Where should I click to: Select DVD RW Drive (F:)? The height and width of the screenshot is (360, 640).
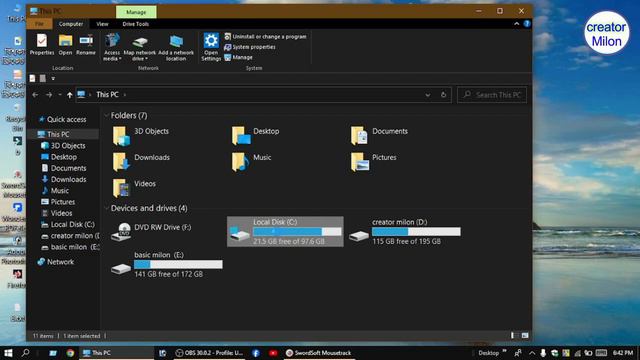(x=152, y=232)
